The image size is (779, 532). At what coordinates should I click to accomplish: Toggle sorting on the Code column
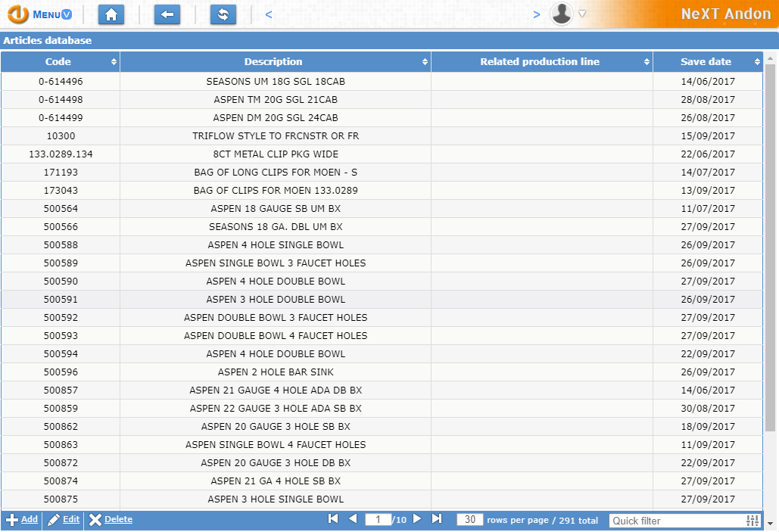click(x=115, y=62)
